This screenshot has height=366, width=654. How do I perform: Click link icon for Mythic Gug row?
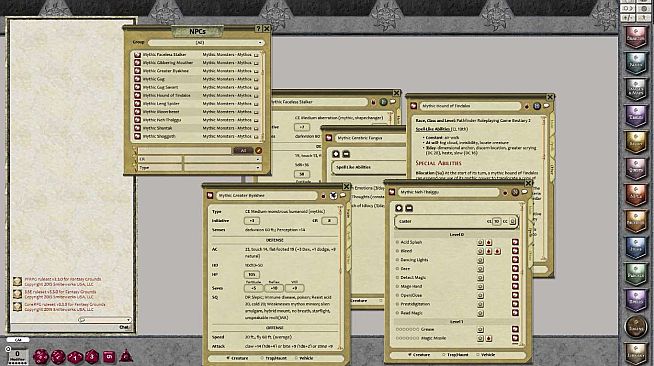pos(137,79)
